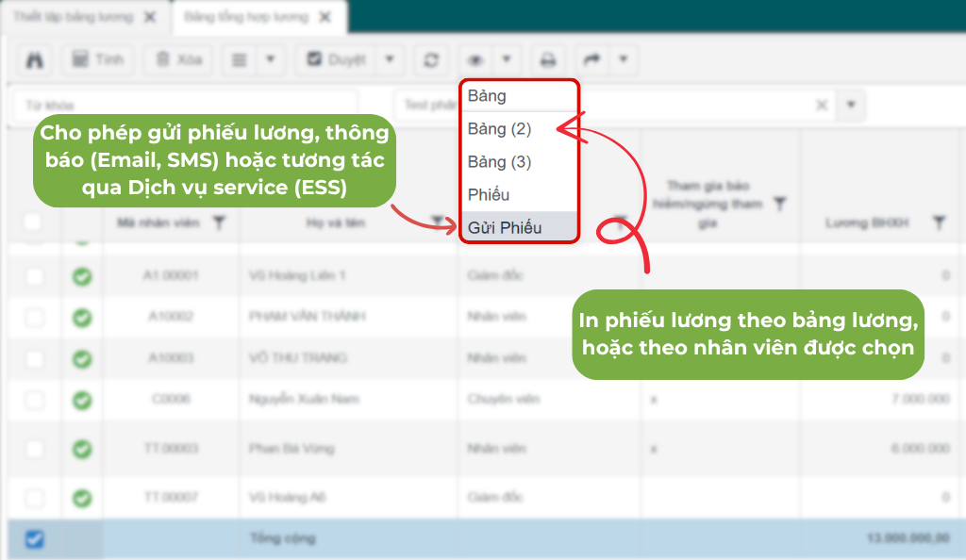
Task: Click green status icon for row TT.00003
Action: coord(82,450)
